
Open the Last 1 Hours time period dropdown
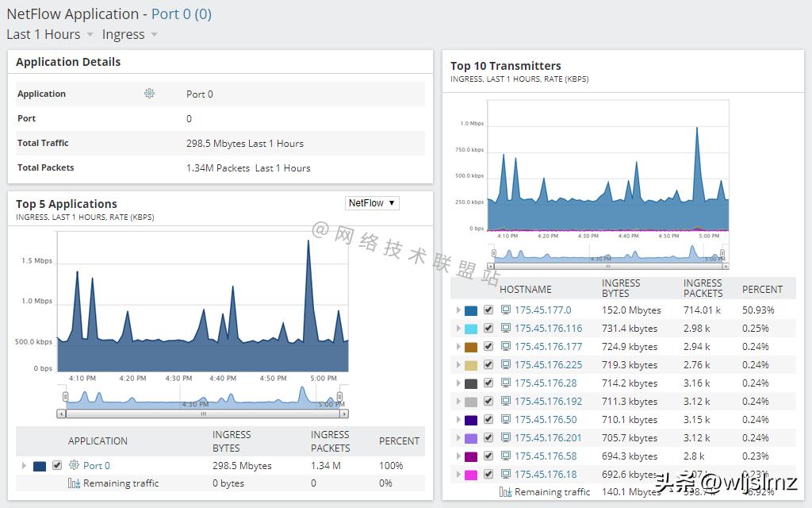click(50, 35)
